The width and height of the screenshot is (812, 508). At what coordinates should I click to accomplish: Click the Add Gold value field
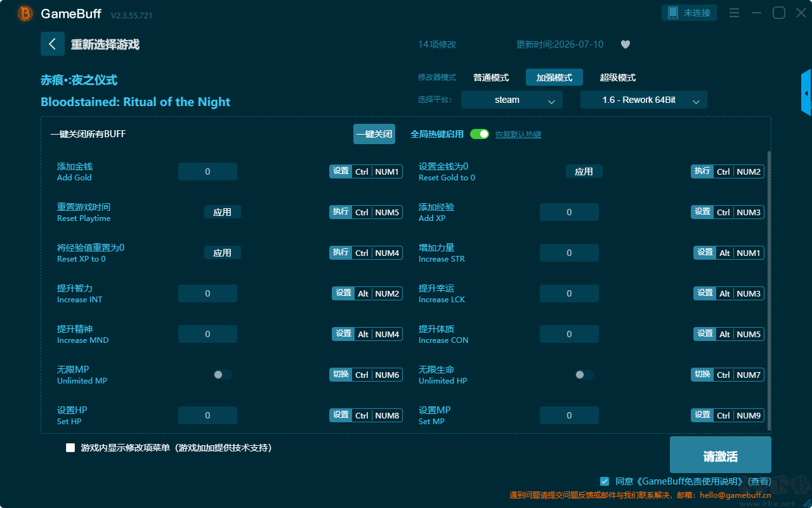coord(207,171)
